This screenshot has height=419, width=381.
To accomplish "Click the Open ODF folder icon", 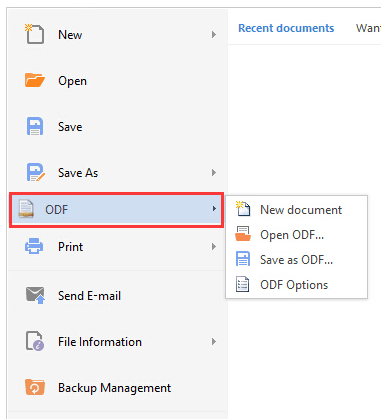I will [243, 234].
